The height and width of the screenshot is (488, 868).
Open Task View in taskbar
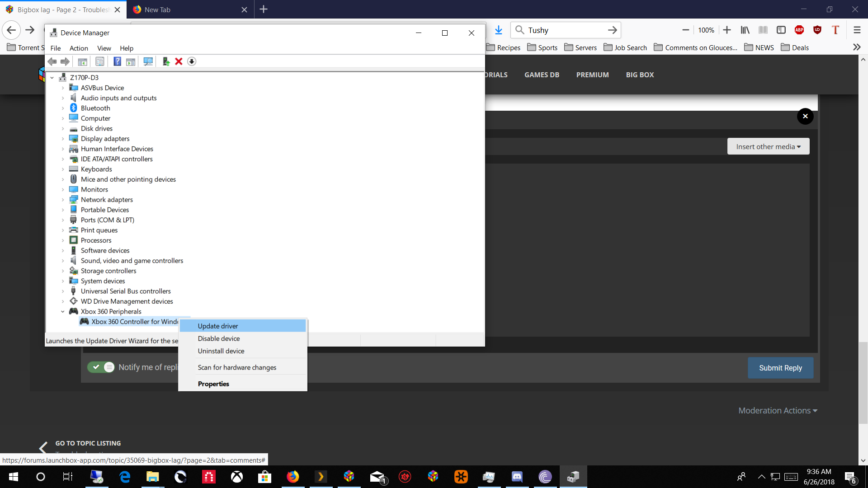coord(68,477)
